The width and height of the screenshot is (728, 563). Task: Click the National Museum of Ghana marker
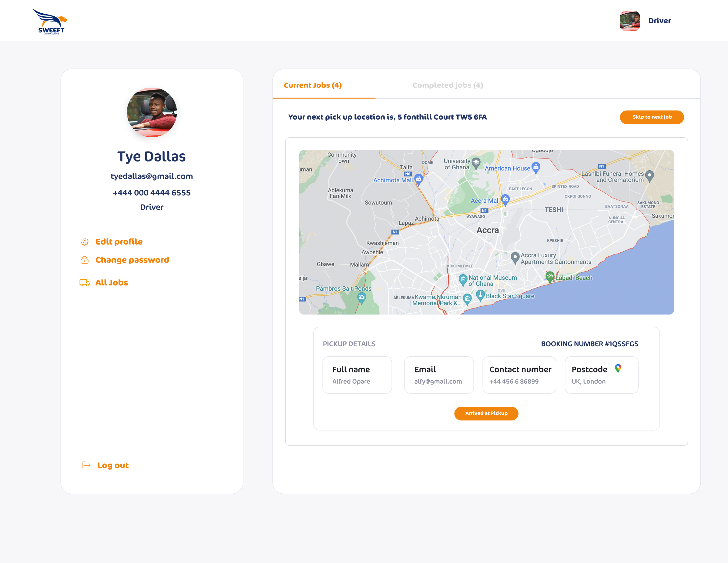click(x=462, y=279)
